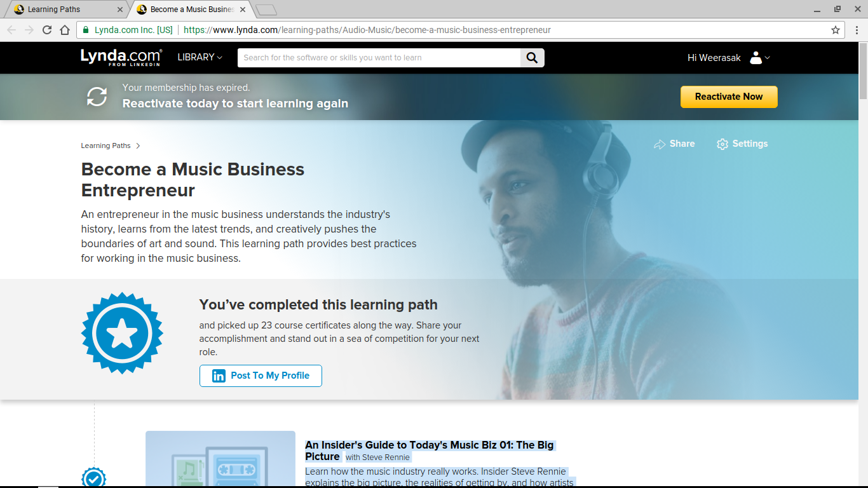Open An Insider's Guide 01 course title
The image size is (868, 488).
pos(430,451)
